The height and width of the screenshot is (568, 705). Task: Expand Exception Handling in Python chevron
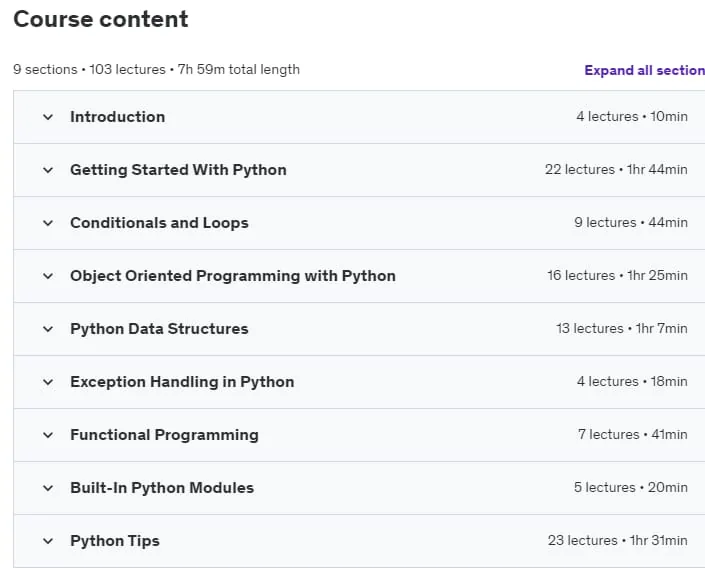point(48,382)
